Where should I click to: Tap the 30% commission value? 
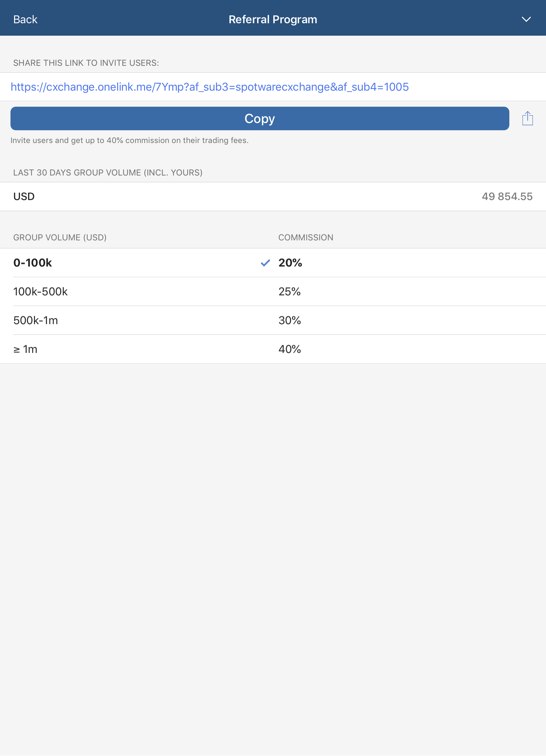(x=290, y=320)
